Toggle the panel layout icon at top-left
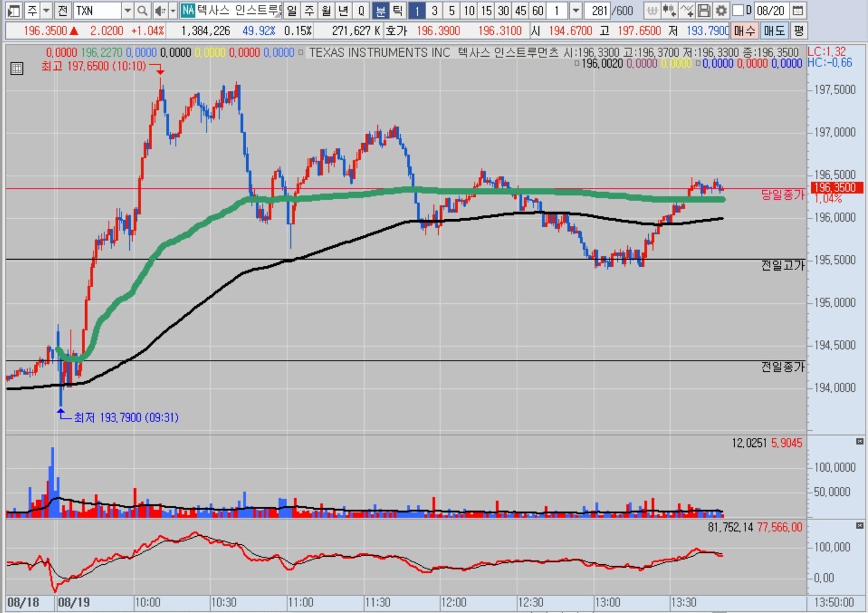 click(13, 10)
